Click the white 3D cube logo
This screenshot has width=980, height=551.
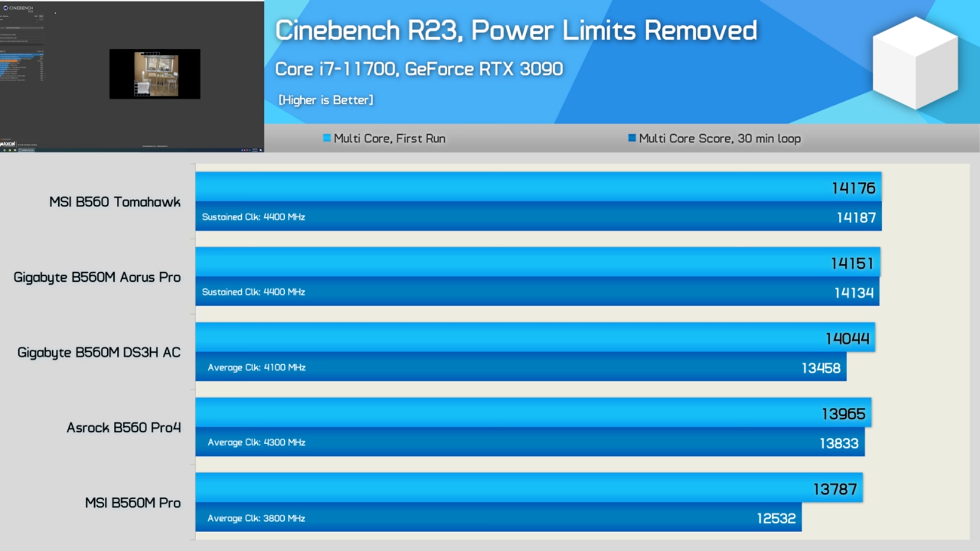click(914, 62)
